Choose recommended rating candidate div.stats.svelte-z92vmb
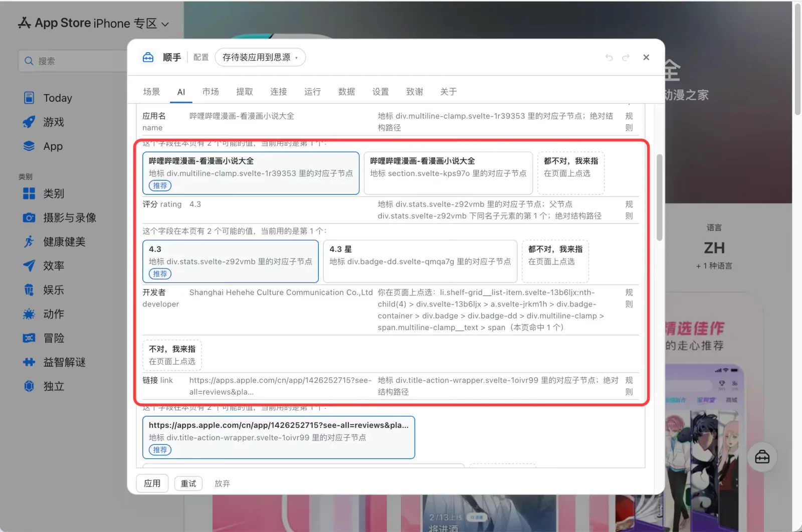The height and width of the screenshot is (532, 802). (x=231, y=261)
